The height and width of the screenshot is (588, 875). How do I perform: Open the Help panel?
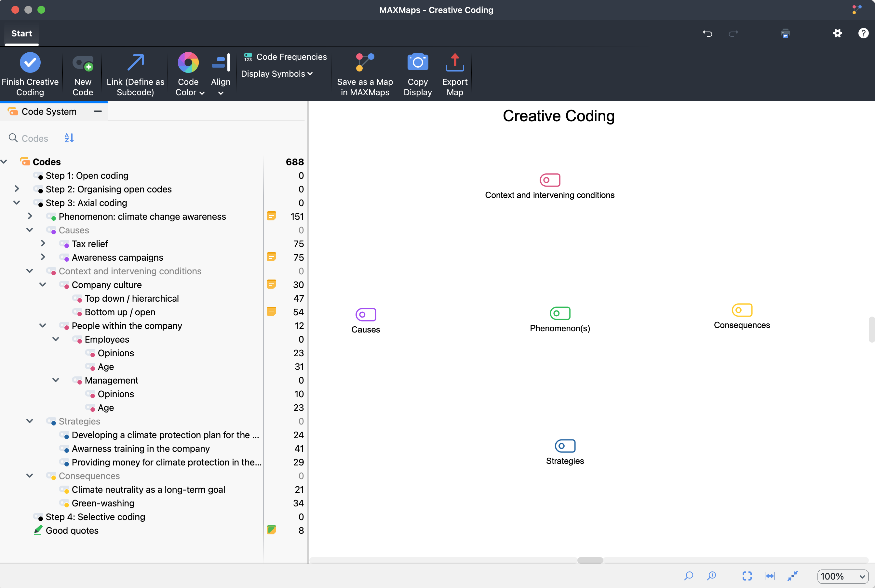click(863, 33)
